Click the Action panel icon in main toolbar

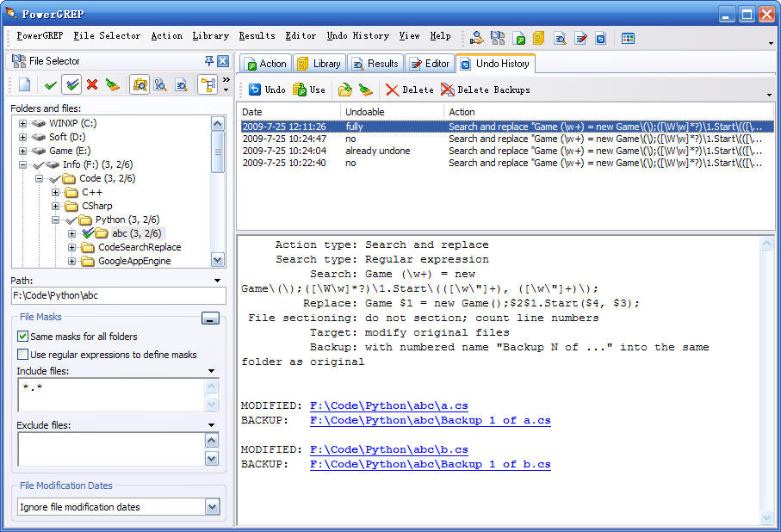click(518, 38)
